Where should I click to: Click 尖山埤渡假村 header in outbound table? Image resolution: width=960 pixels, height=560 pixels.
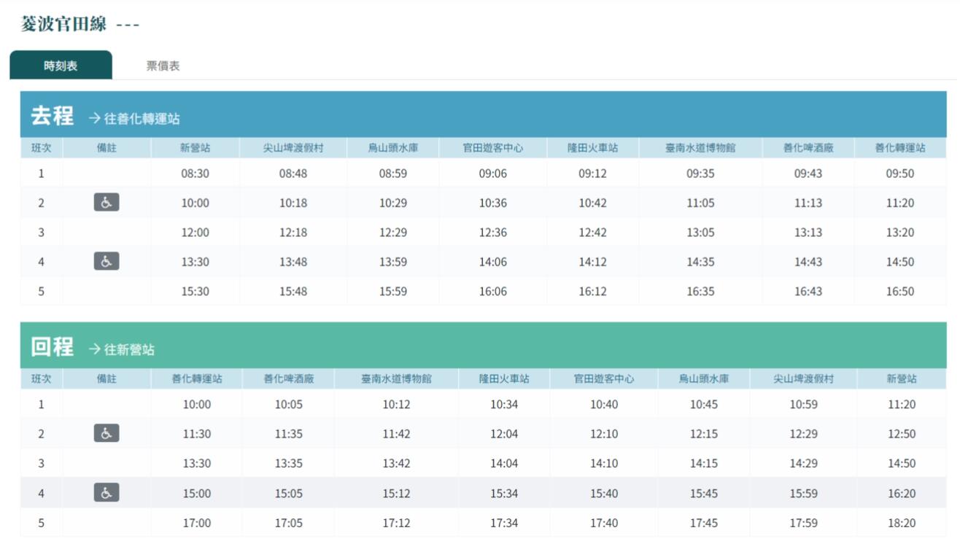tap(293, 148)
